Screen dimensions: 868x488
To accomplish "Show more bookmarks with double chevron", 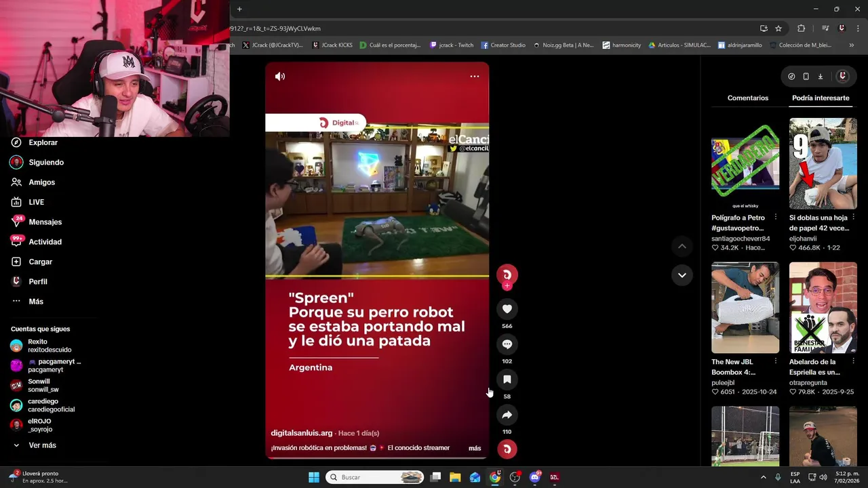I will [852, 45].
